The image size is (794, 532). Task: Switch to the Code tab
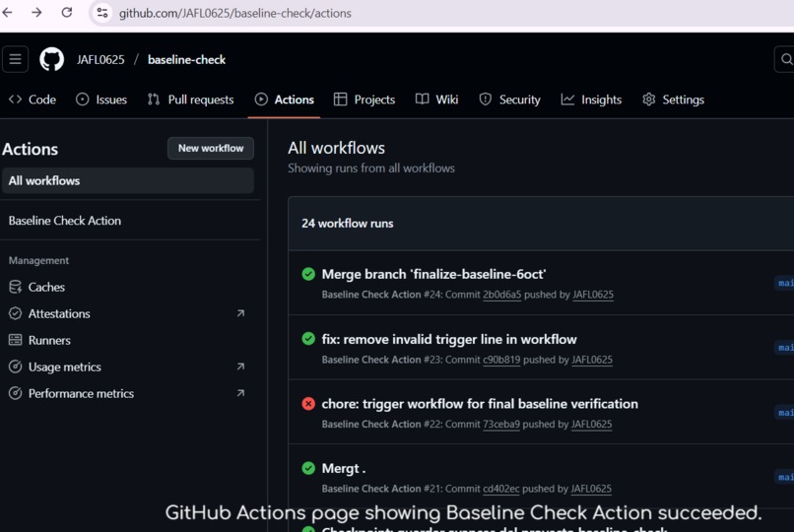(33, 100)
